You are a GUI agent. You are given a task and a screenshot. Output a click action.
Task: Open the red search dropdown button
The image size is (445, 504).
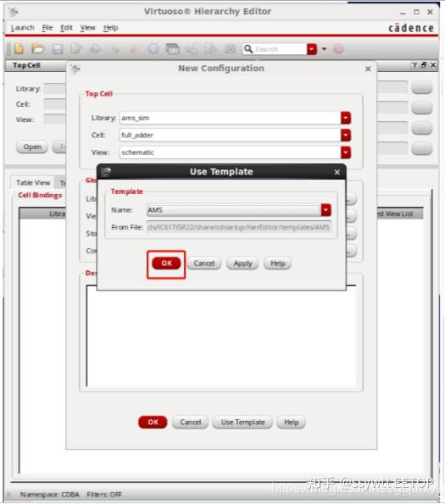coord(312,49)
